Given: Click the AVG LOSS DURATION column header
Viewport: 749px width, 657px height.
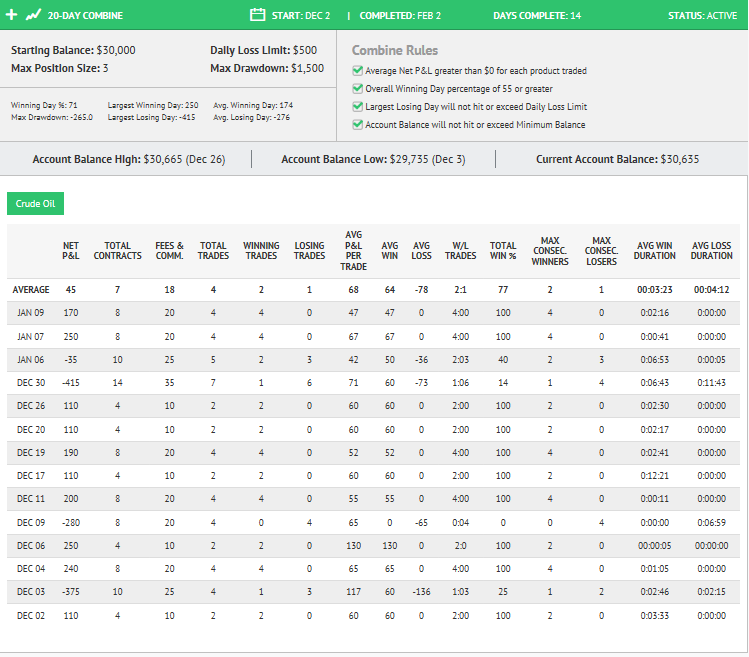Looking at the screenshot, I should (711, 250).
